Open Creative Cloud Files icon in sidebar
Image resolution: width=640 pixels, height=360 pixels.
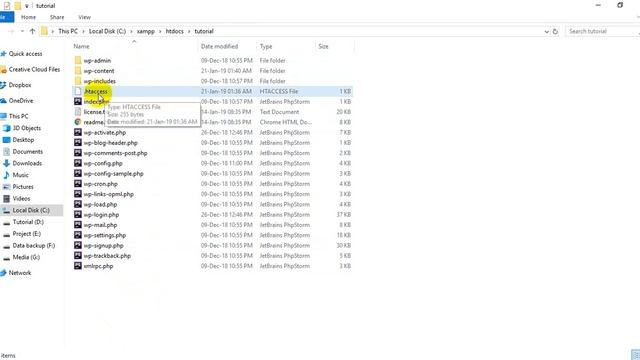pyautogui.click(x=3, y=70)
